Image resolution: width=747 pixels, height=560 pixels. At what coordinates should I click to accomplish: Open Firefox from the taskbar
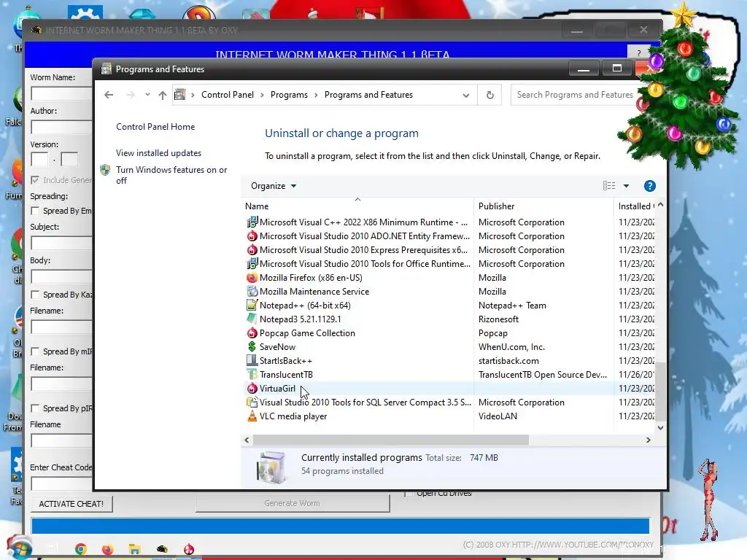point(108,549)
